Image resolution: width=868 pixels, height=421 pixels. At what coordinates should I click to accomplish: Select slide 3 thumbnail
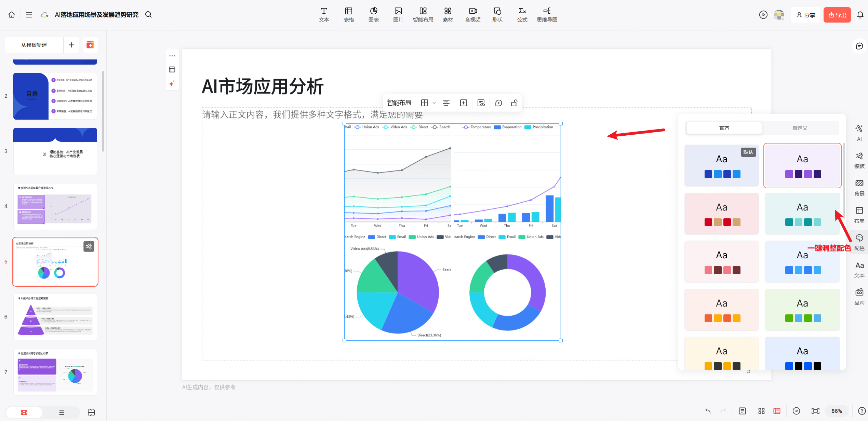coord(55,151)
